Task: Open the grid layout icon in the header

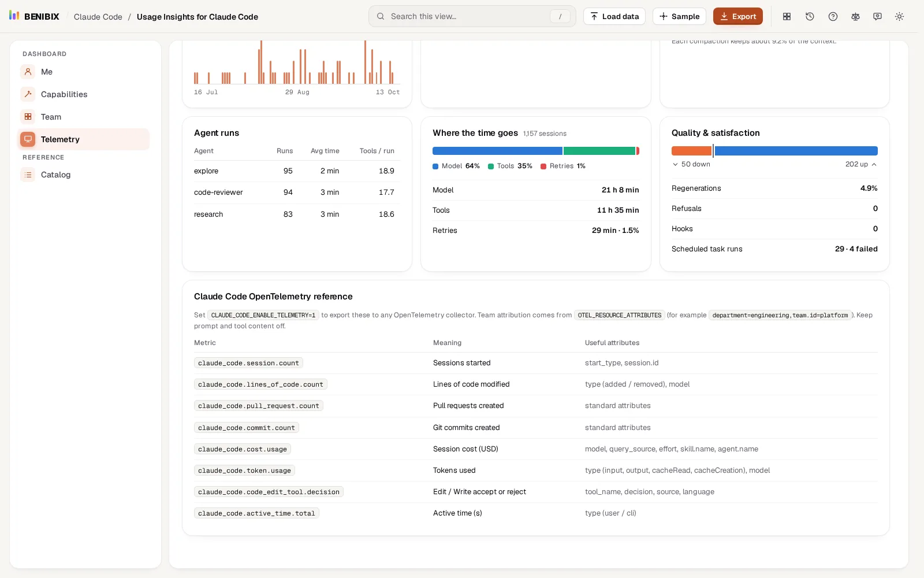Action: [x=787, y=17]
